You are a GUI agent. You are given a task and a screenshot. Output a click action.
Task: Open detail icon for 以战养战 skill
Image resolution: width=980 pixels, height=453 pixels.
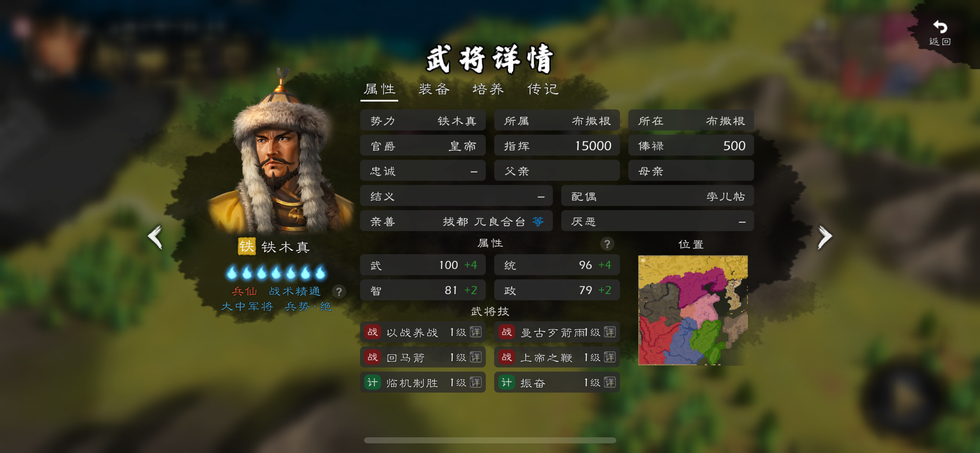476,332
